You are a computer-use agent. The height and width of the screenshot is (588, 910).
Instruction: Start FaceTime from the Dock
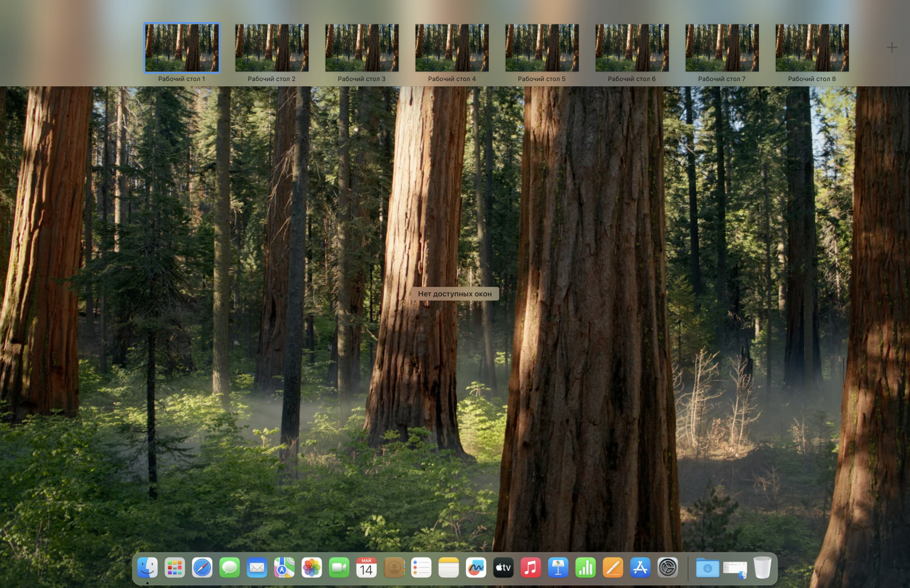click(339, 568)
